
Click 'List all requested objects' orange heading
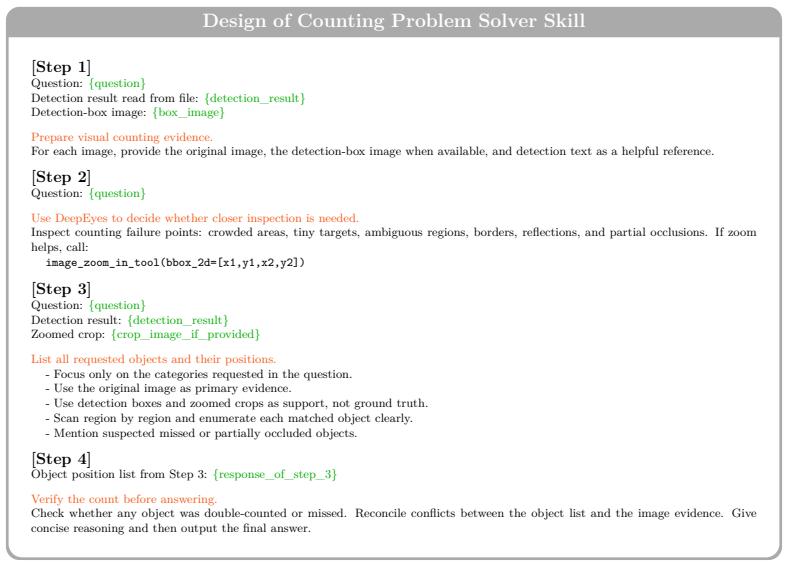[154, 359]
